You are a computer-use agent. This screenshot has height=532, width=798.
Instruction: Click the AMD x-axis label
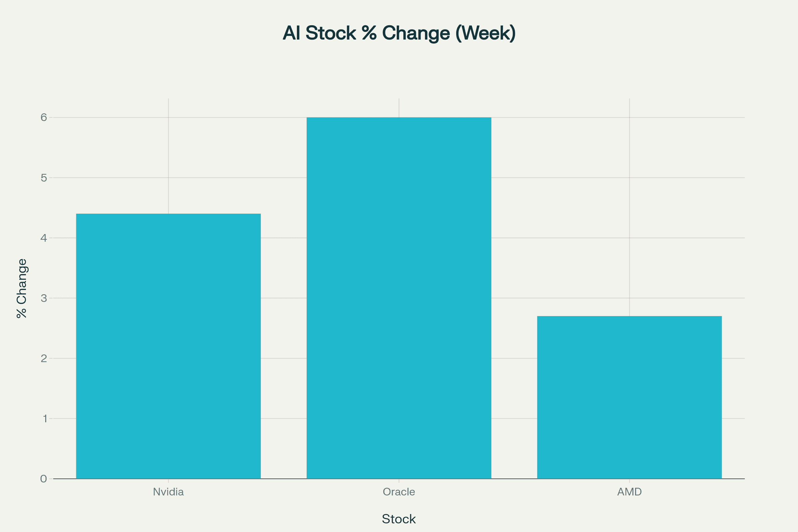coord(629,492)
